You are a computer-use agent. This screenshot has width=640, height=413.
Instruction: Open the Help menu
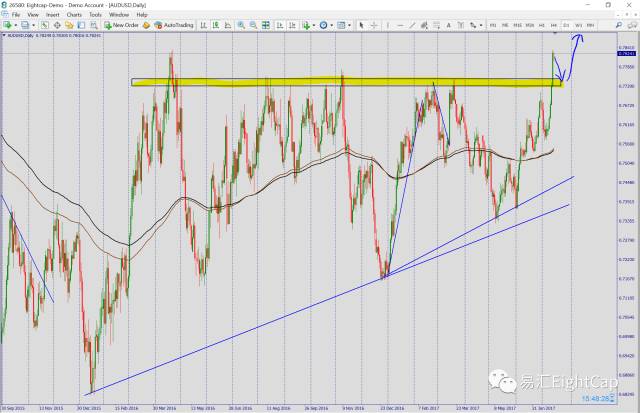pyautogui.click(x=142, y=15)
